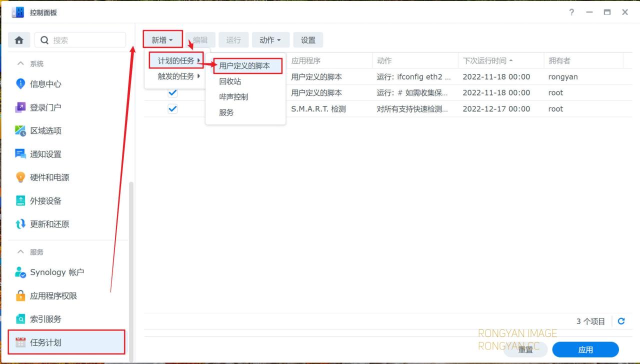The image size is (640, 364).
Task: Refresh the task list
Action: point(621,321)
